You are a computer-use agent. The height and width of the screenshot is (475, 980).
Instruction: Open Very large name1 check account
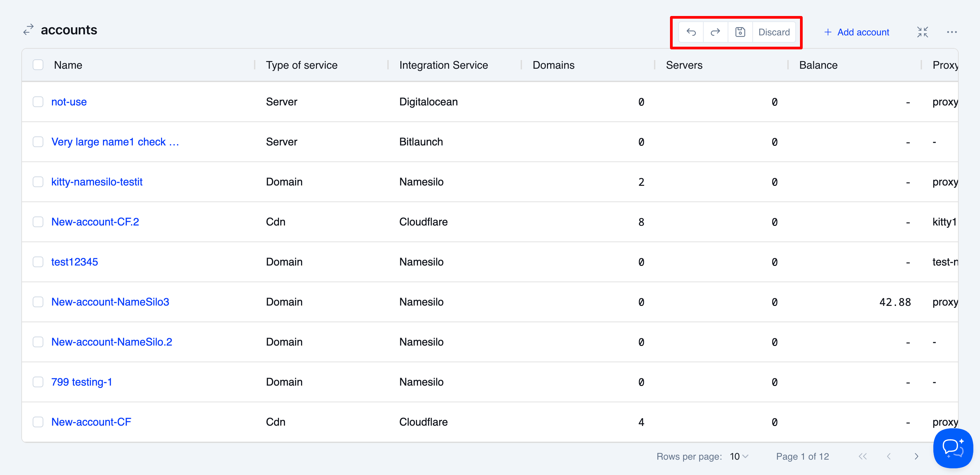pyautogui.click(x=115, y=141)
